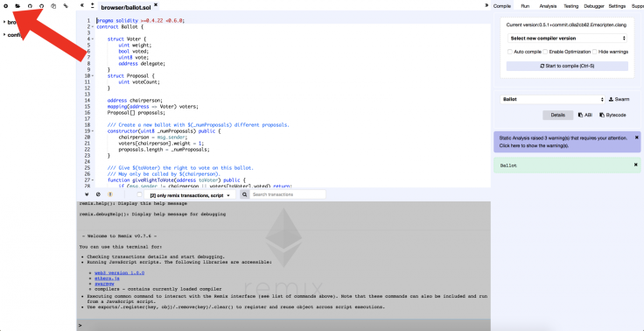Click code line 'Proposal[] proposals;'
Screen dimensions: 644x331
tap(136, 112)
